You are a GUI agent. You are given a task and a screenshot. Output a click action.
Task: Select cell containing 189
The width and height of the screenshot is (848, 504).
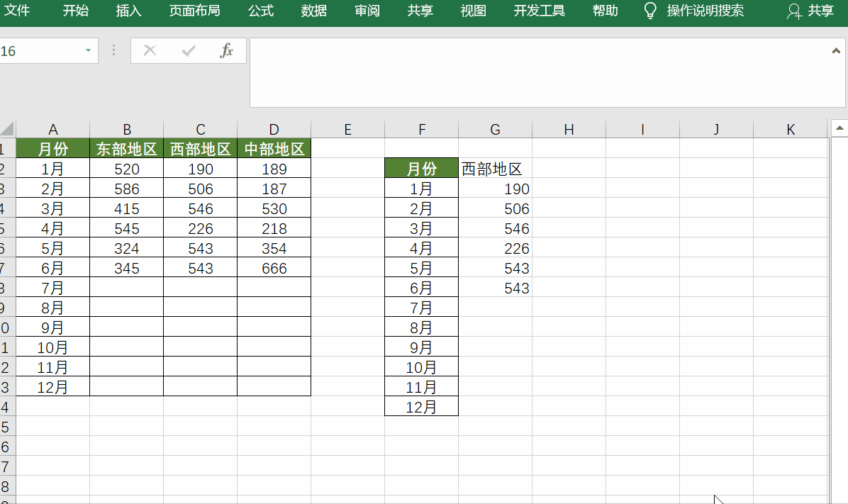274,169
